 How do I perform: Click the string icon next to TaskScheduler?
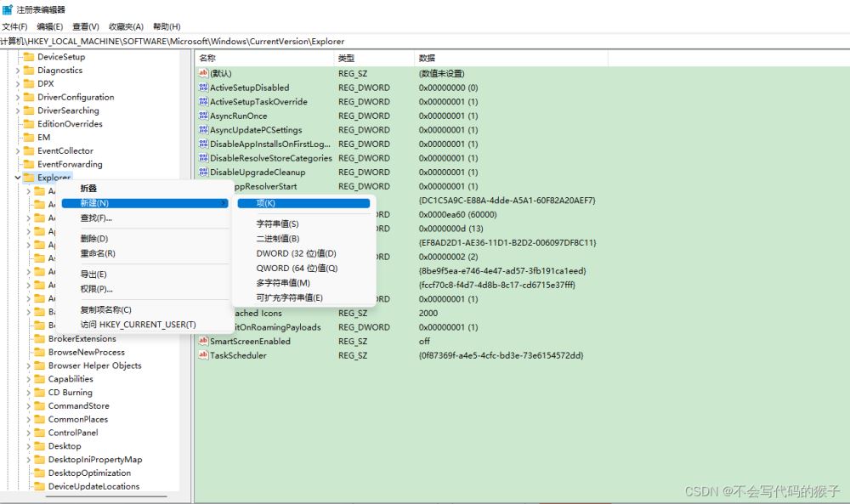pos(203,355)
